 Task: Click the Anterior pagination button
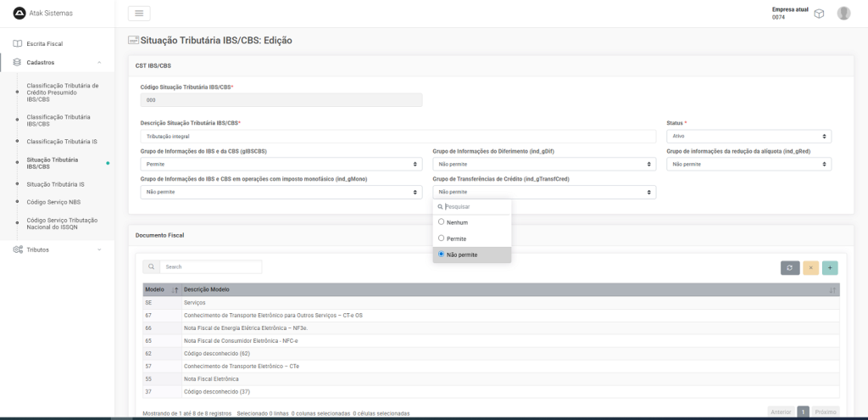point(781,412)
